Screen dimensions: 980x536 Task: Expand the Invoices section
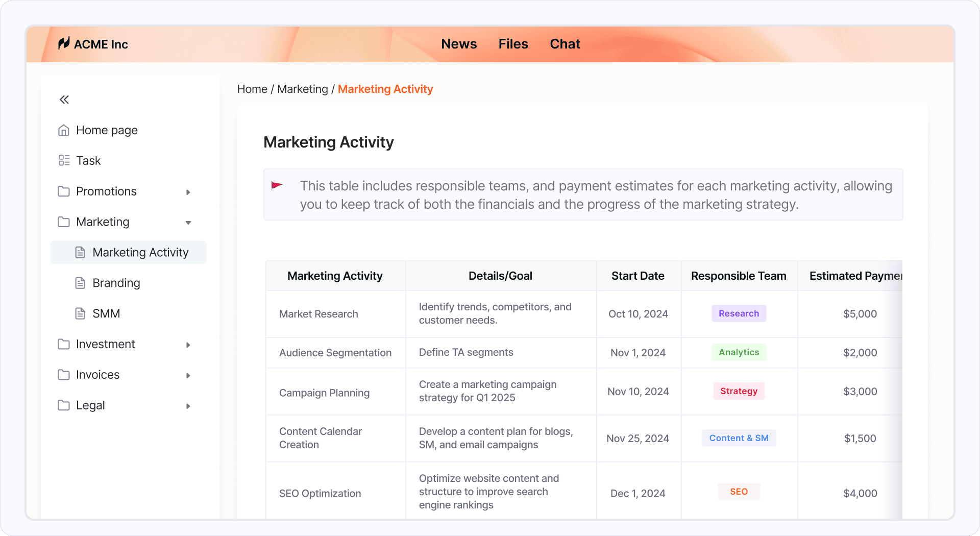point(188,375)
